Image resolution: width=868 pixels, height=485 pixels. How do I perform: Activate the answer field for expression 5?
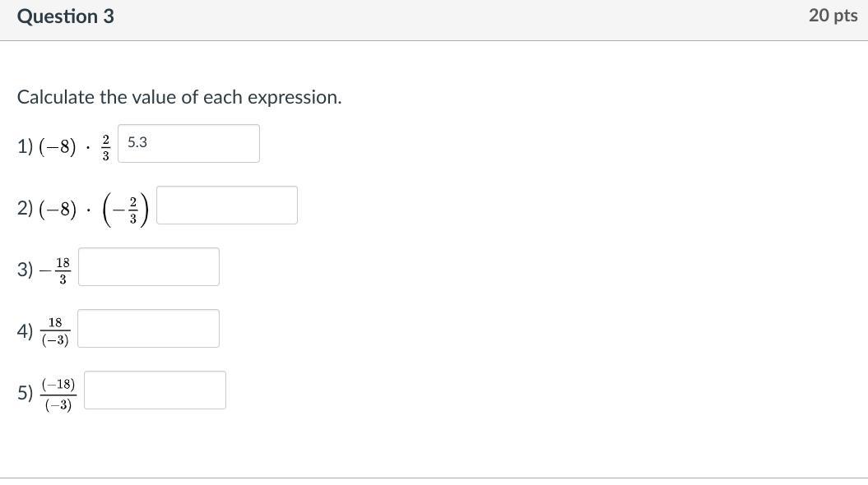click(155, 390)
